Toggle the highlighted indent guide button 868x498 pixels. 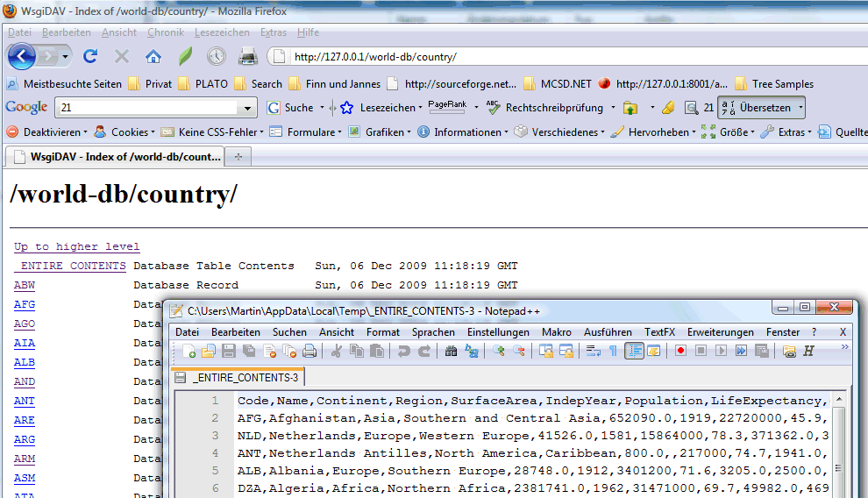coord(633,352)
